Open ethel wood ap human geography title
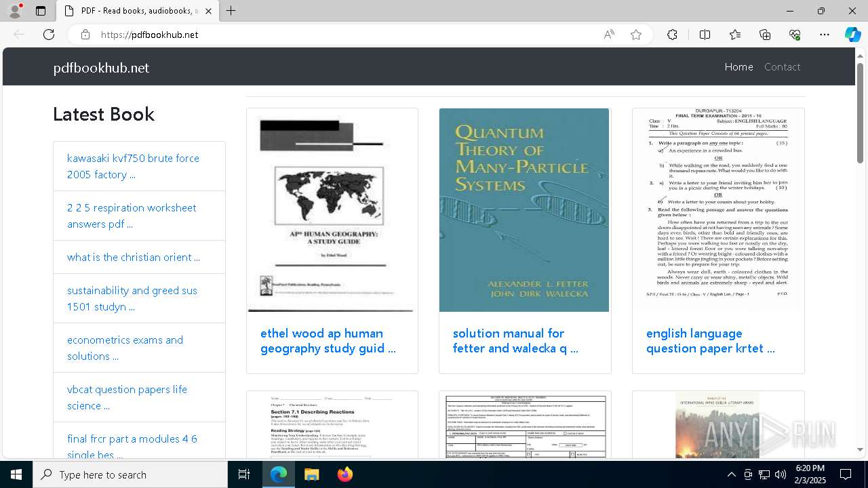Image resolution: width=868 pixels, height=488 pixels. [x=328, y=341]
